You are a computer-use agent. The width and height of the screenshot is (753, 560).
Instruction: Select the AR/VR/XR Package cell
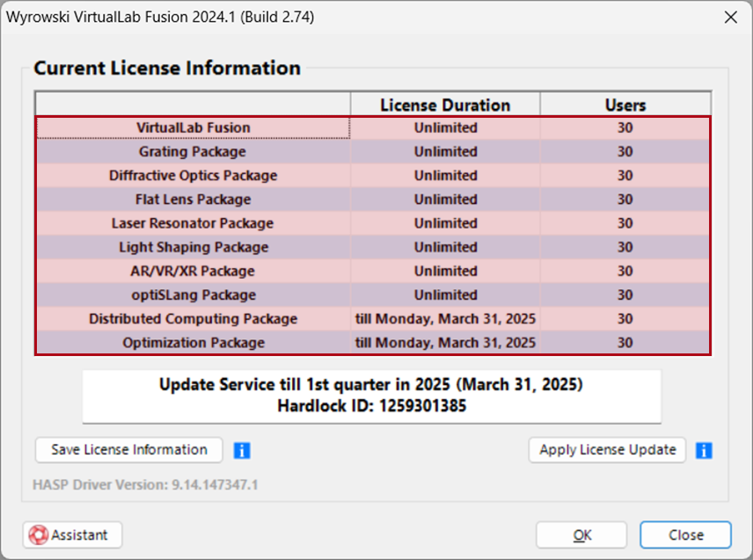193,271
